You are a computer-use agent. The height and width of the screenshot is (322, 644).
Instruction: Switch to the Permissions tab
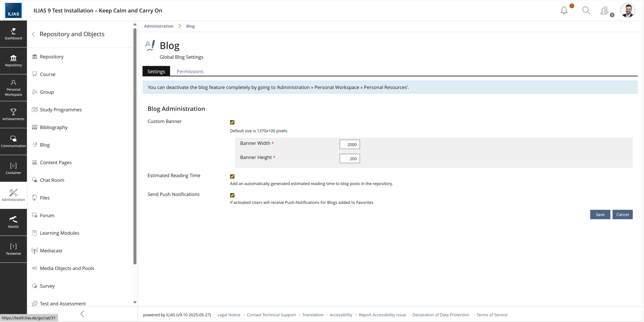click(190, 71)
